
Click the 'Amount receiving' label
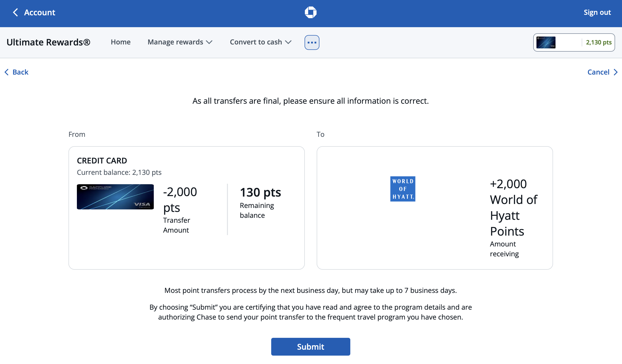click(x=504, y=249)
